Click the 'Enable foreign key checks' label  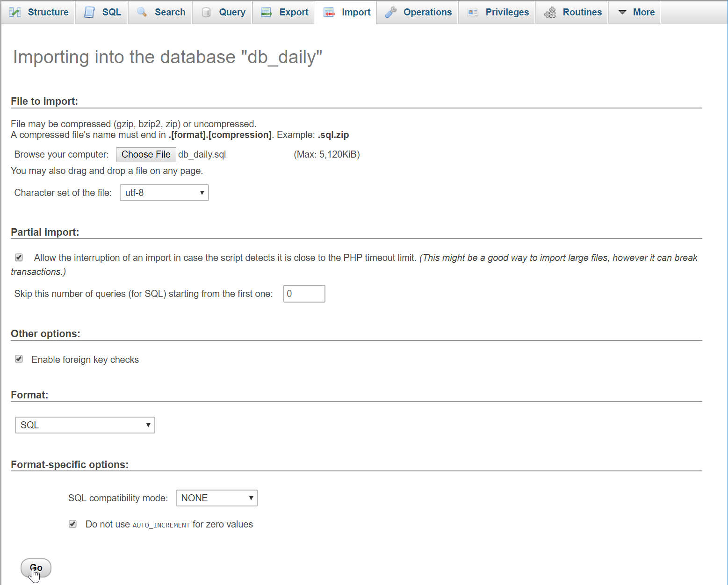coord(85,360)
